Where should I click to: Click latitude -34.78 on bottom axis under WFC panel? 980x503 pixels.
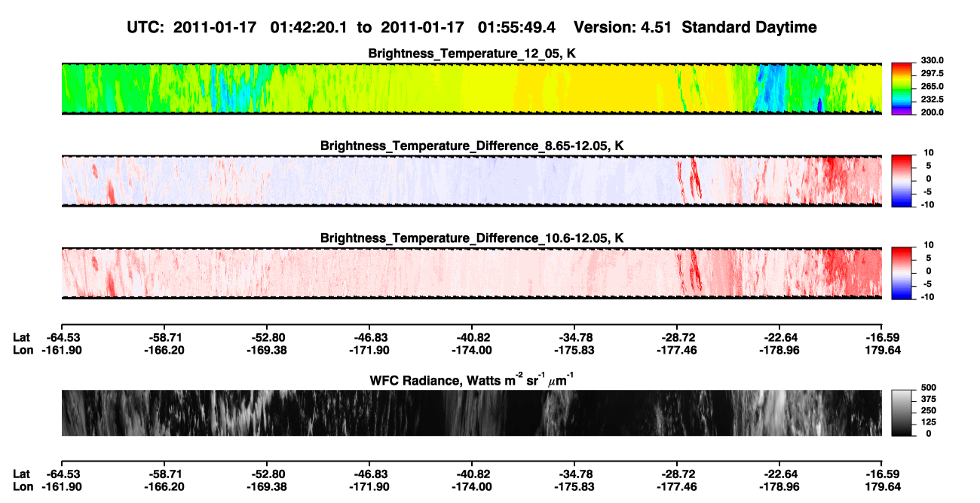tap(574, 474)
